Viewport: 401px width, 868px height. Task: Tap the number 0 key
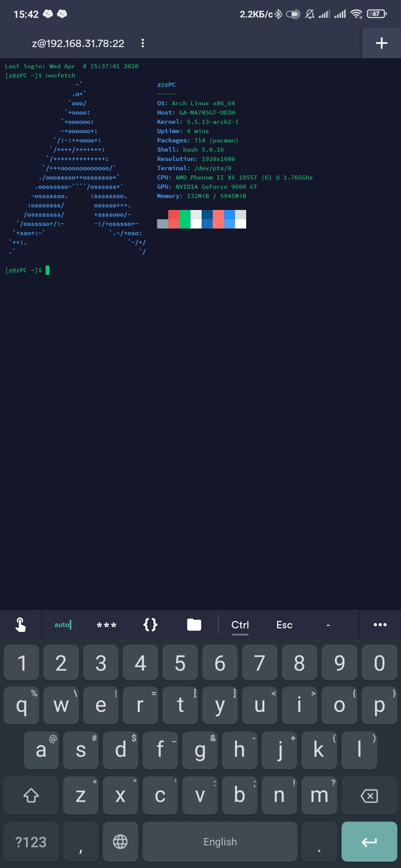379,662
